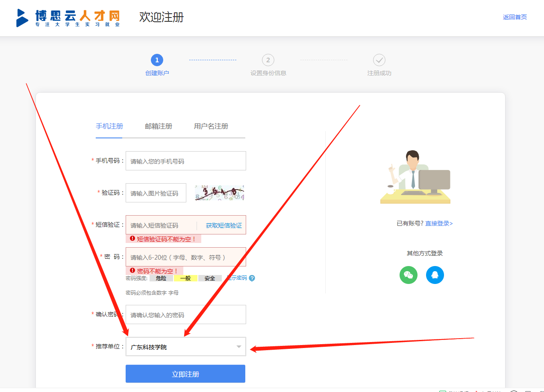544x392 pixels.
Task: Click the green WeChat login icon
Action: point(408,275)
